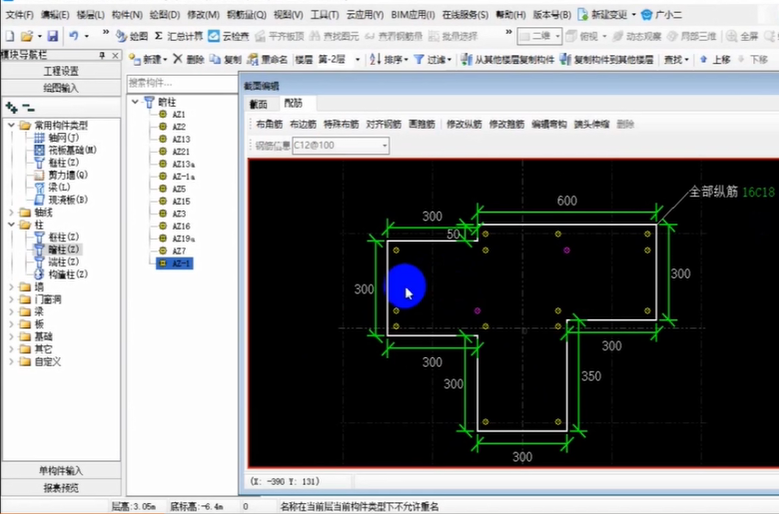Save the project with the floppy icon

53,36
